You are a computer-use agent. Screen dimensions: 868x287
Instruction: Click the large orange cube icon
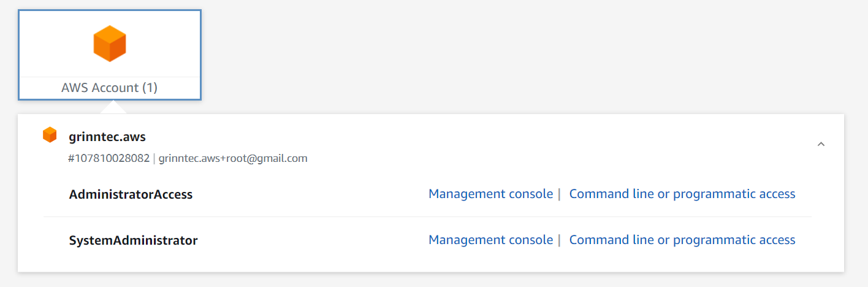(110, 44)
